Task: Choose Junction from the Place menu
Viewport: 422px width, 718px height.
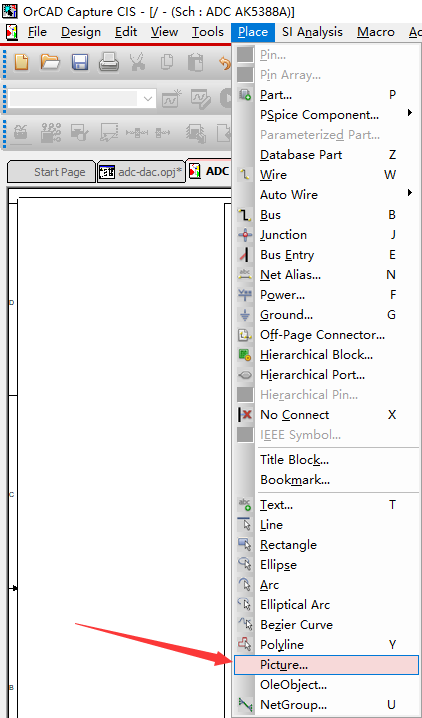Action: point(326,235)
